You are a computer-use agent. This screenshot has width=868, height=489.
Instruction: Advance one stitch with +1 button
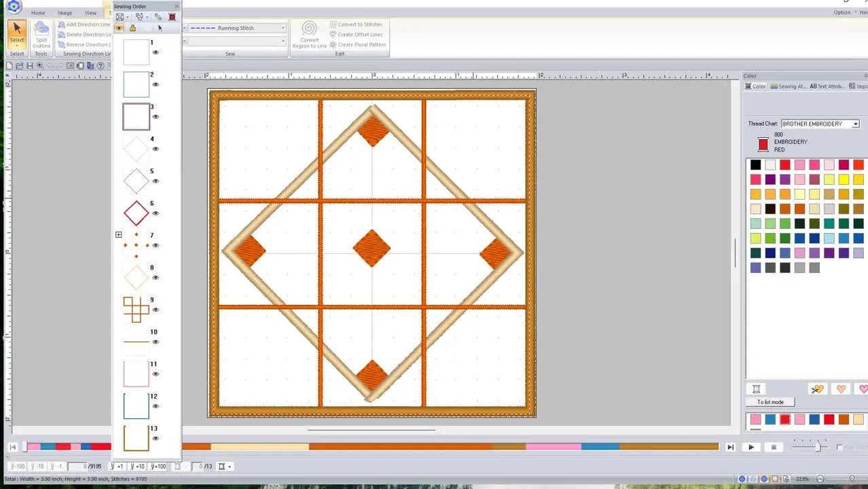pos(117,467)
